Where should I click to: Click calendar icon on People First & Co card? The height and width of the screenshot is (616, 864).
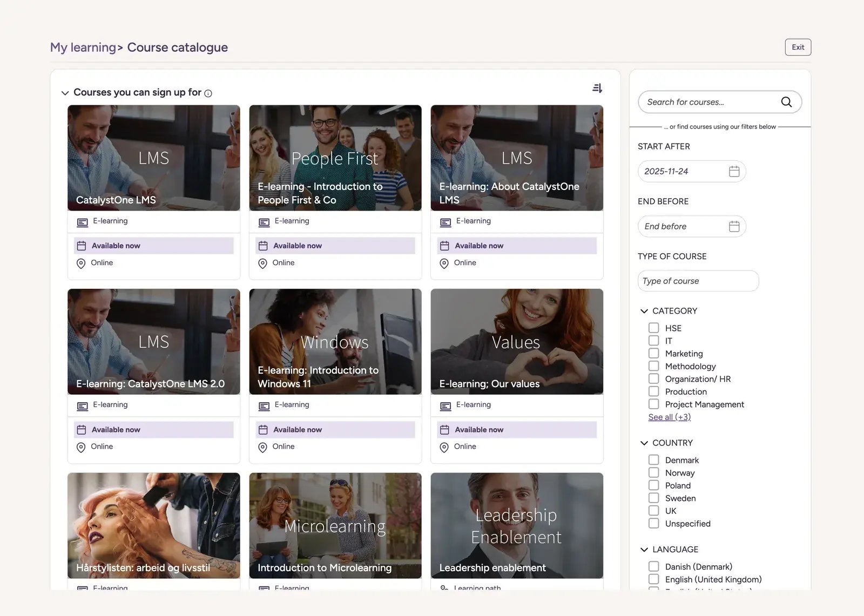[263, 246]
